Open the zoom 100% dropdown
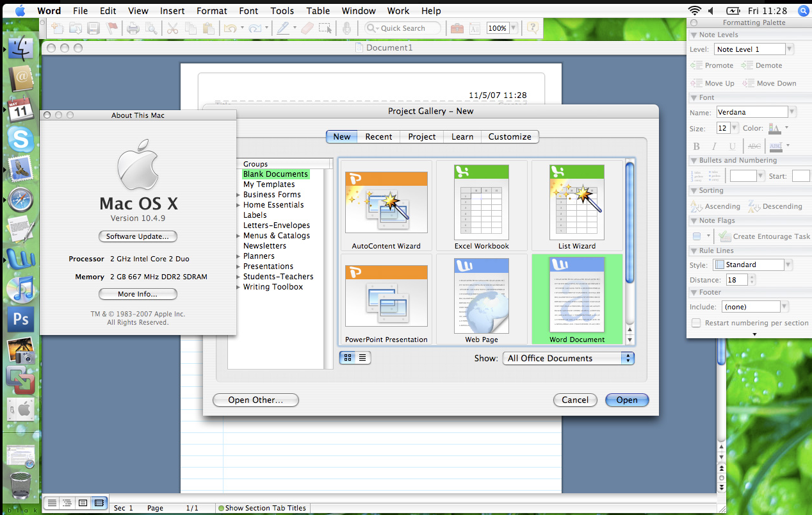 pyautogui.click(x=515, y=28)
